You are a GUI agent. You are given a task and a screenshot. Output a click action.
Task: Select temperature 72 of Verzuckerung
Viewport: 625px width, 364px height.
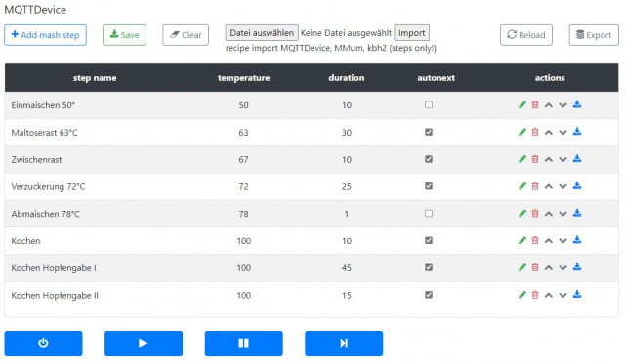243,186
